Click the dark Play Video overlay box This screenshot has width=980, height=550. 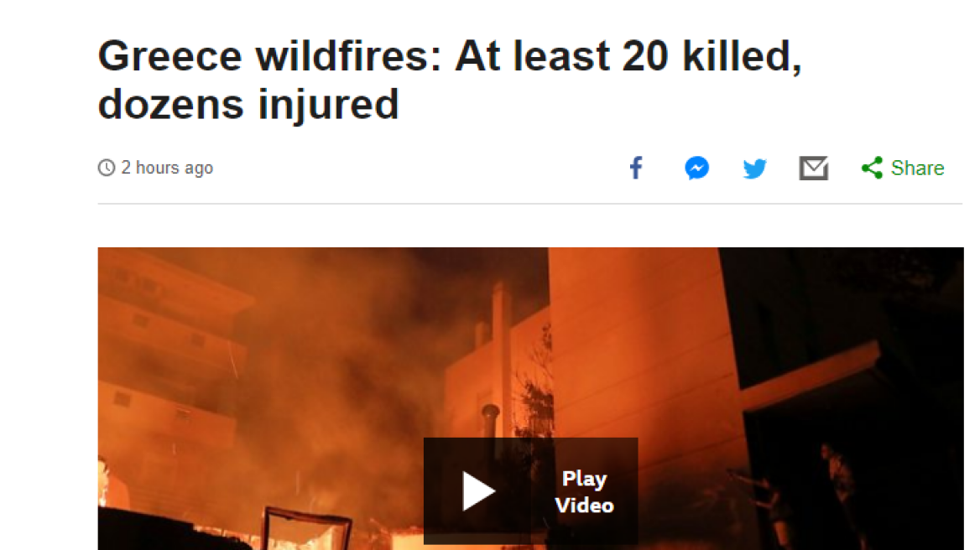click(x=530, y=490)
